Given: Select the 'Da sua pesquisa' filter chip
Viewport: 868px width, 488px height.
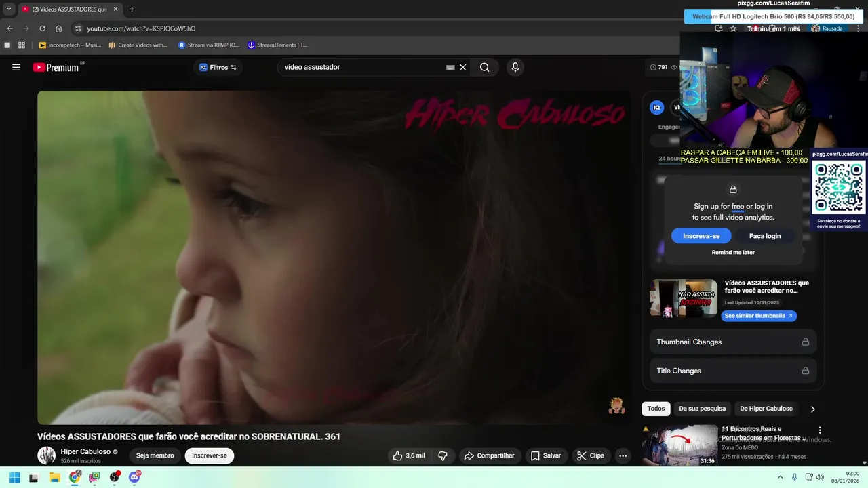Looking at the screenshot, I should 702,409.
